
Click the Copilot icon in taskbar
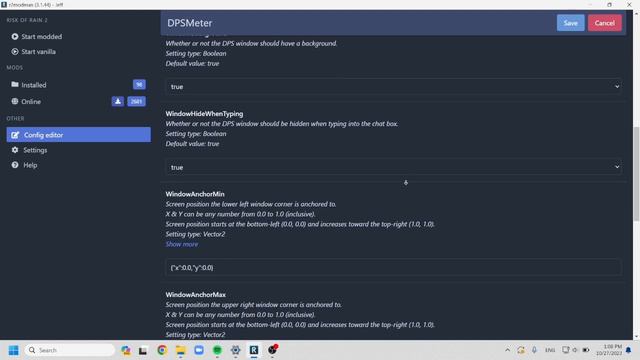[x=126, y=350]
